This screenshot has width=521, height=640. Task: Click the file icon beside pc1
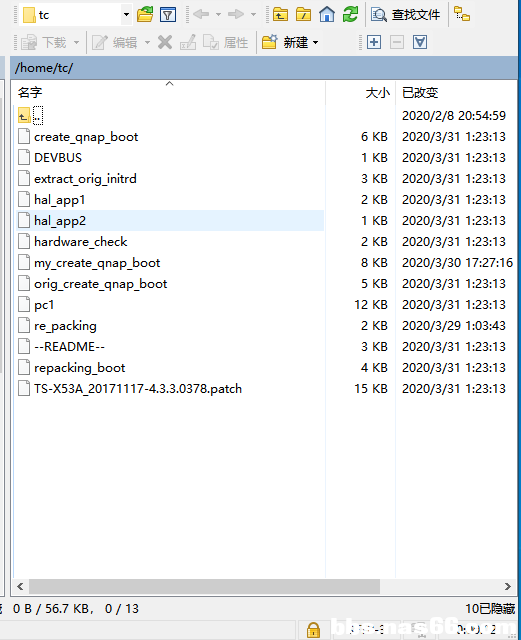click(24, 305)
